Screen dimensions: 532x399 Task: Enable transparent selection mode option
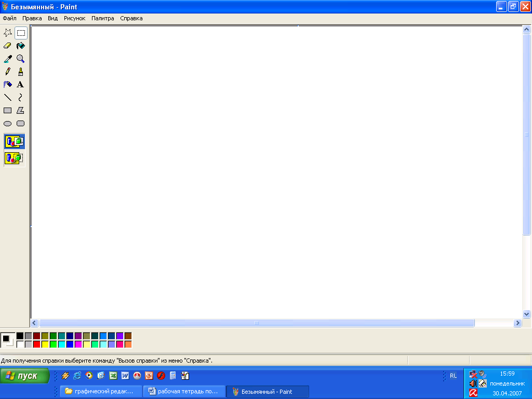pos(14,158)
